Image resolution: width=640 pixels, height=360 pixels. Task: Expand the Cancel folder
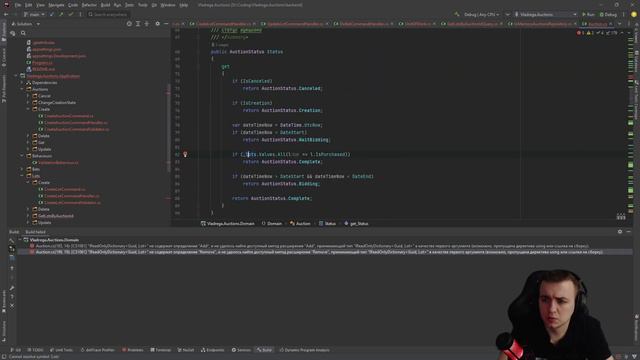coord(28,96)
